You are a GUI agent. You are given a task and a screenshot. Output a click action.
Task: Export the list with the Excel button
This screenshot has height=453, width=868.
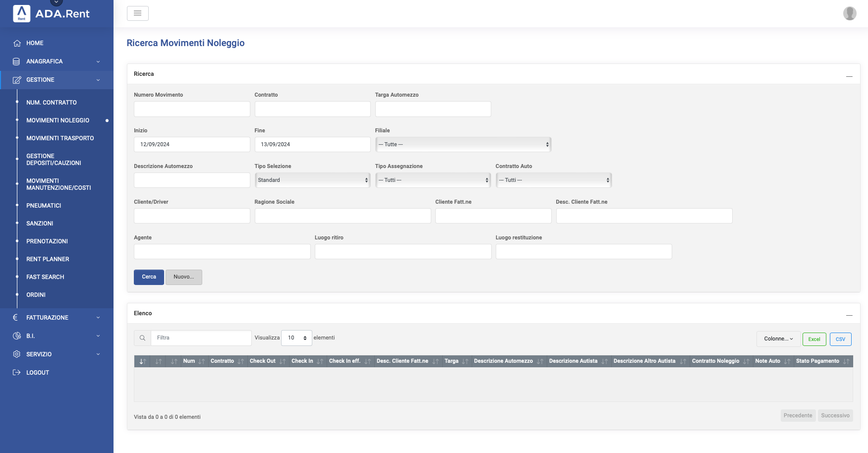814,339
